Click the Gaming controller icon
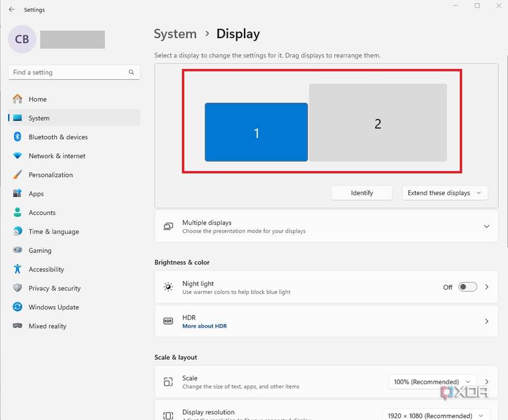The height and width of the screenshot is (420, 508). tap(17, 250)
